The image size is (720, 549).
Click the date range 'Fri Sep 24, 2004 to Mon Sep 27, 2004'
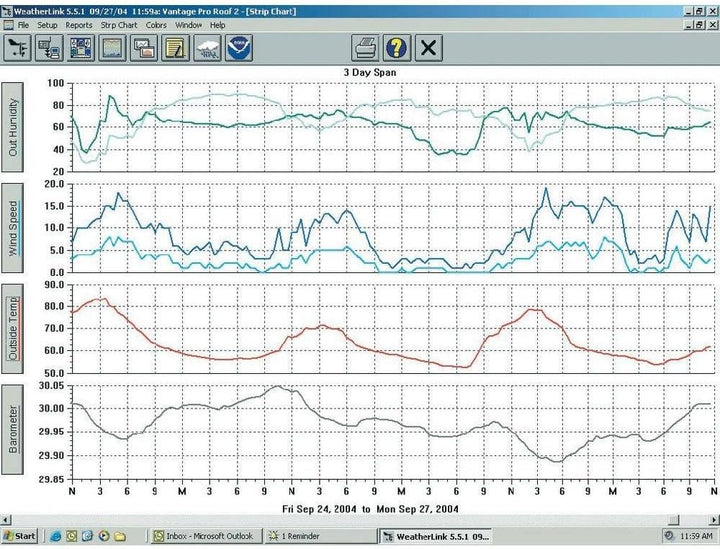click(x=370, y=509)
